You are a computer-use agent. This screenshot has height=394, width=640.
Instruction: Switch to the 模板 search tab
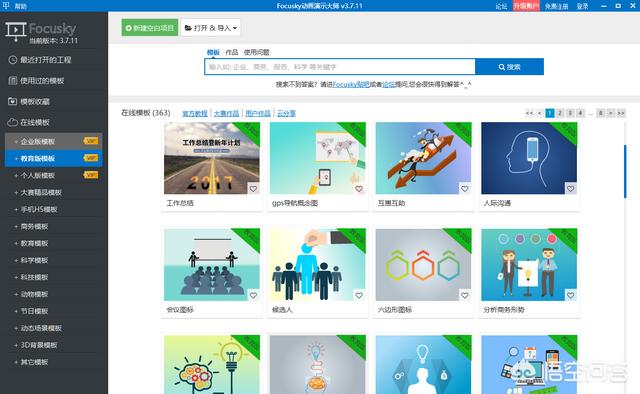213,52
